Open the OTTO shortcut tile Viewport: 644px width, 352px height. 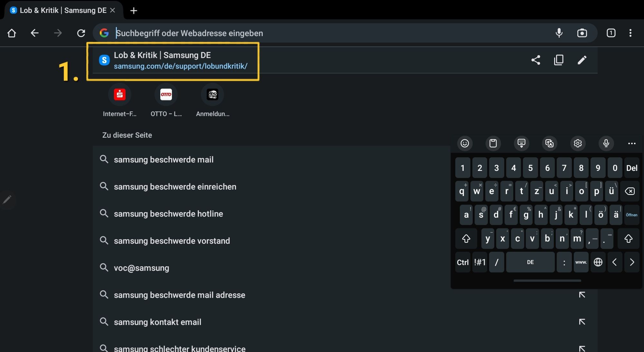(x=166, y=100)
